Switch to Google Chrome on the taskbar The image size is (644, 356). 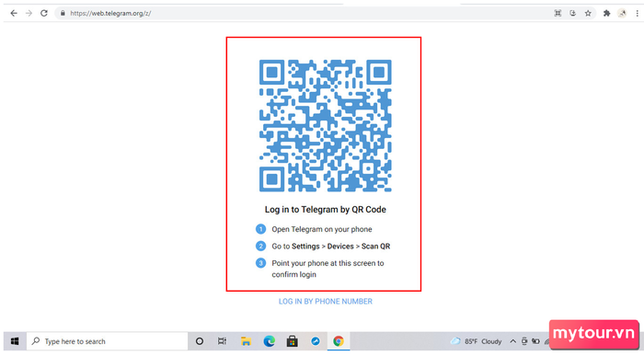pos(339,341)
